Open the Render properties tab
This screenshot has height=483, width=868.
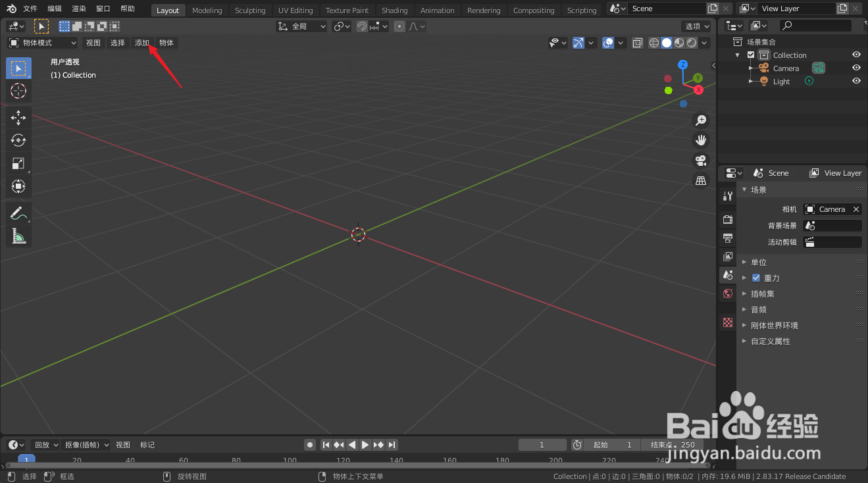point(727,219)
